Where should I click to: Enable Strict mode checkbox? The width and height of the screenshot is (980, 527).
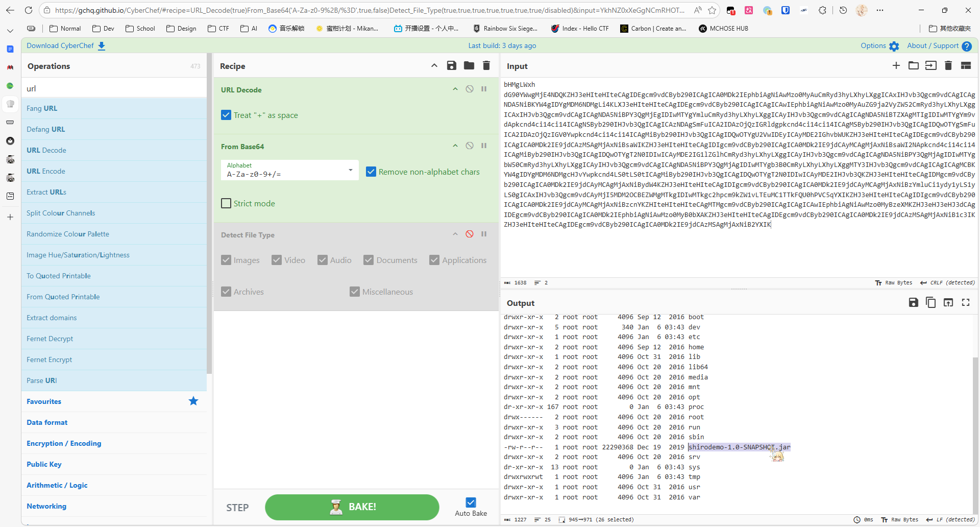tap(226, 203)
